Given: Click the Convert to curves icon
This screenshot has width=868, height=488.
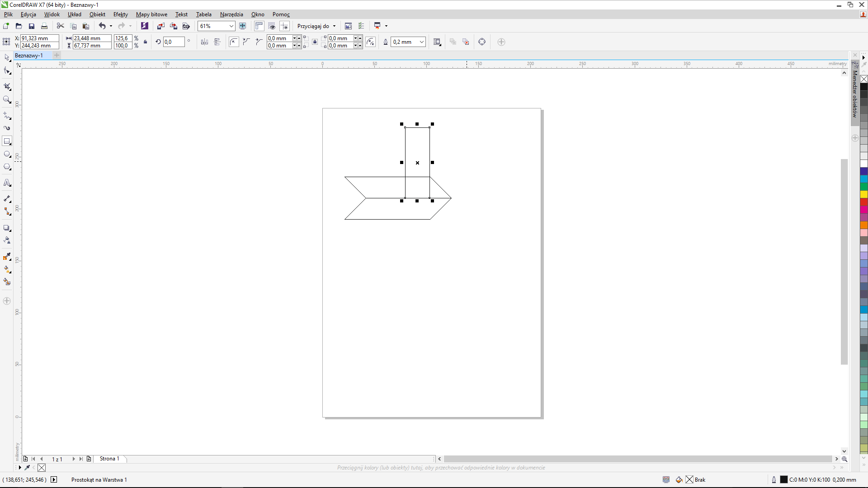Looking at the screenshot, I should tap(482, 42).
